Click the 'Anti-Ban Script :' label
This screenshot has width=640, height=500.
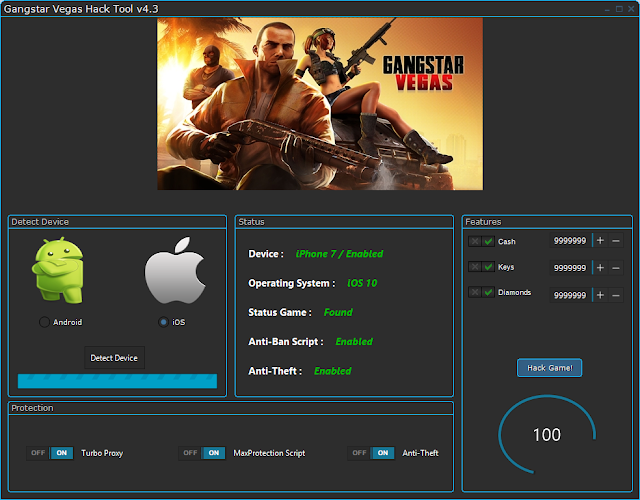(286, 342)
